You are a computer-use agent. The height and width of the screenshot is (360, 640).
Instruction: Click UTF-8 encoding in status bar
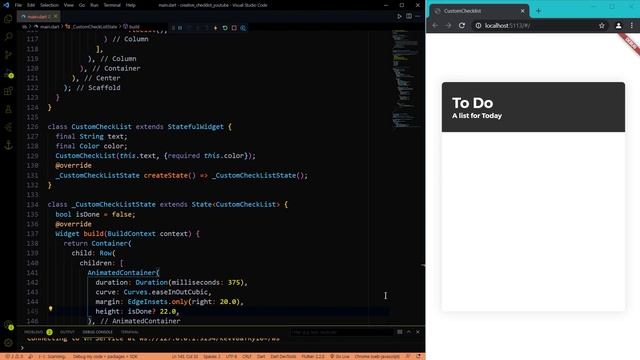coord(231,356)
